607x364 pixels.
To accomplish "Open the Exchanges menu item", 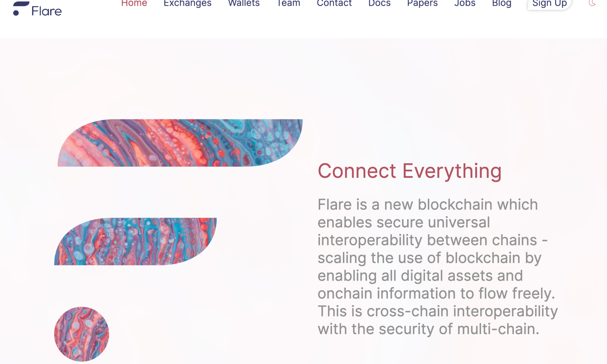I will pyautogui.click(x=187, y=3).
